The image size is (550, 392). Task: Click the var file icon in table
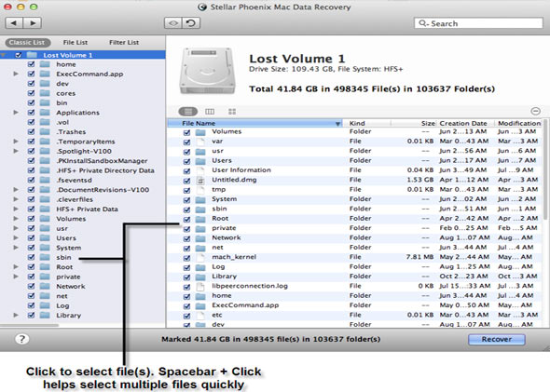tap(200, 142)
